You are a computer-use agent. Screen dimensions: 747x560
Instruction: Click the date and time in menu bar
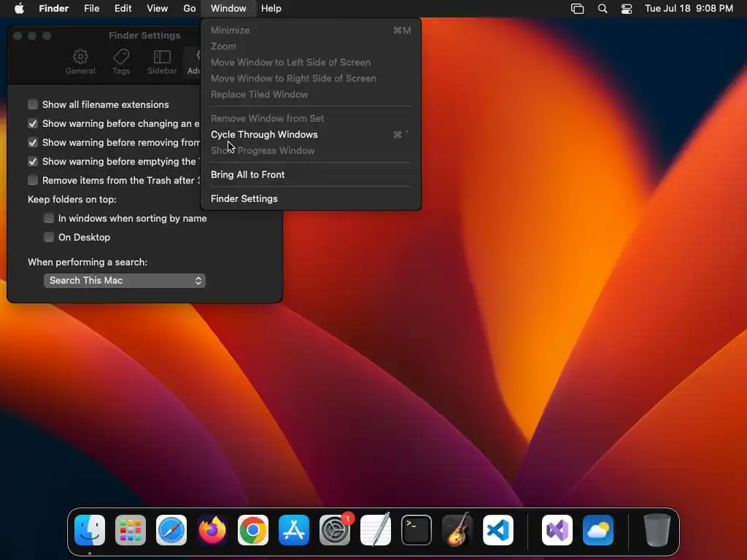click(689, 9)
